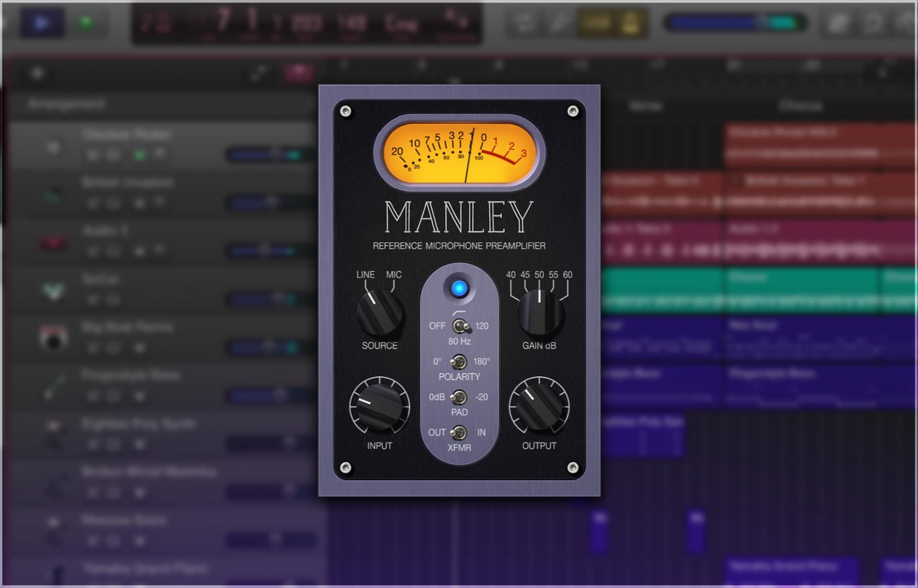
Task: Click the OUT label by the XFMR switch
Action: (437, 432)
